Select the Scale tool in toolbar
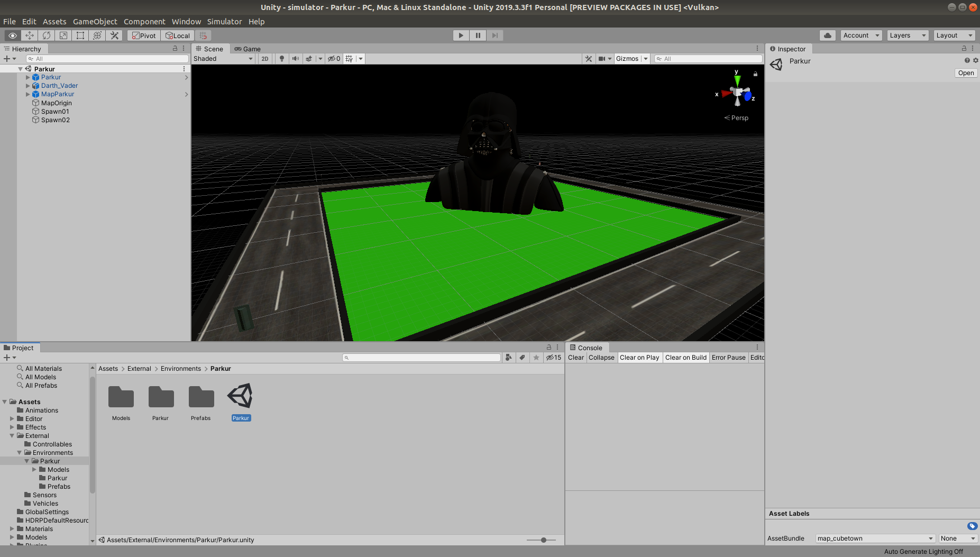This screenshot has width=980, height=557. click(63, 35)
